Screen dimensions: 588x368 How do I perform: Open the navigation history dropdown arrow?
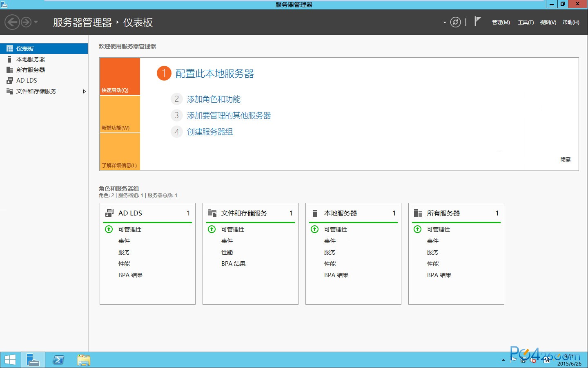point(36,22)
